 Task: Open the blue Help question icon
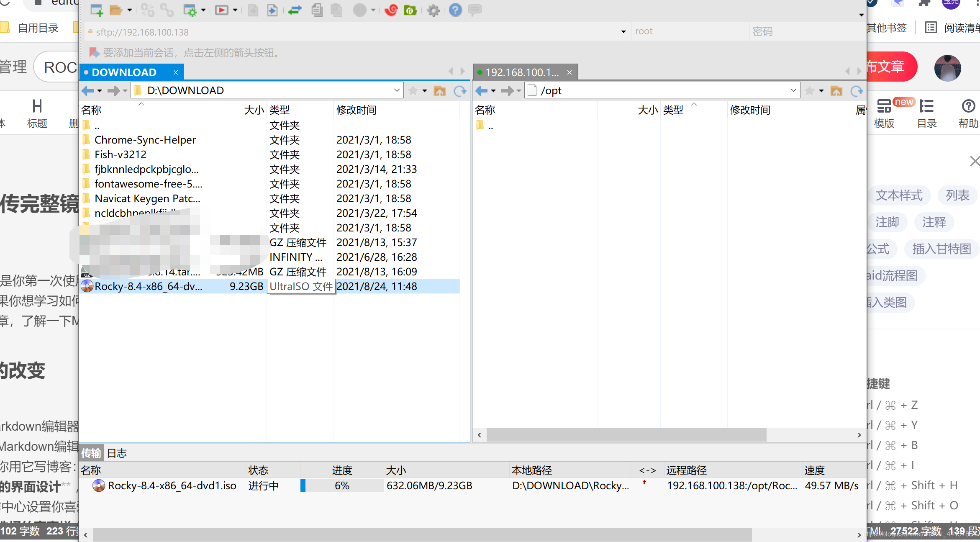[455, 10]
